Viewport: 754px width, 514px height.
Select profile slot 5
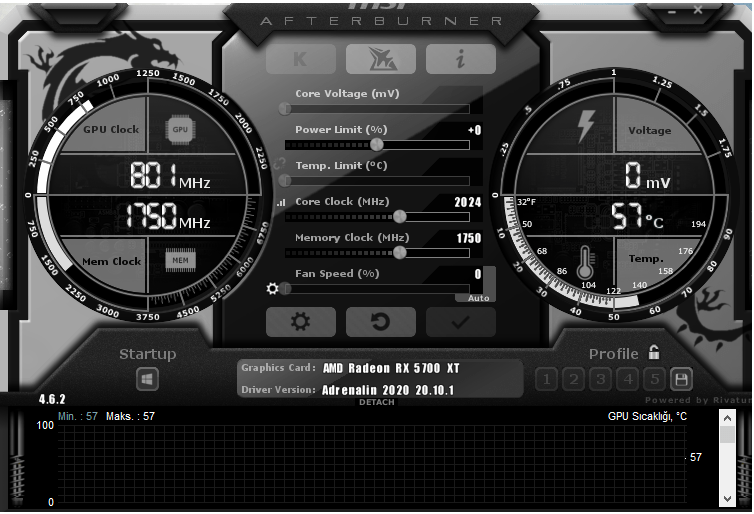(654, 379)
